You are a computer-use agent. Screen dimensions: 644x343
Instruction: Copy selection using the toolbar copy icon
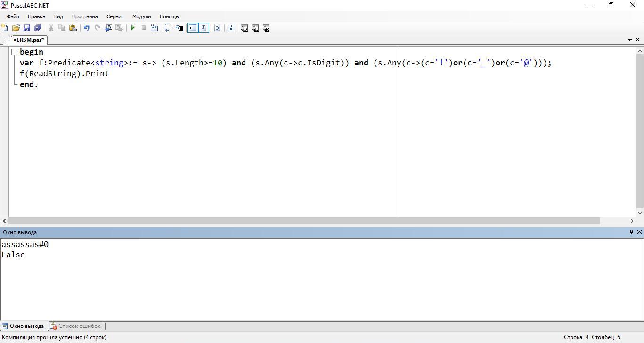62,28
